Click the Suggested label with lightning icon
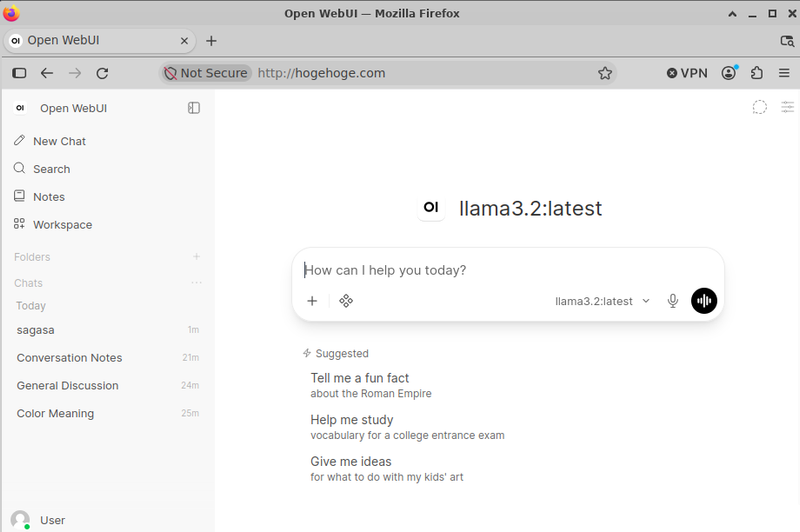 335,353
